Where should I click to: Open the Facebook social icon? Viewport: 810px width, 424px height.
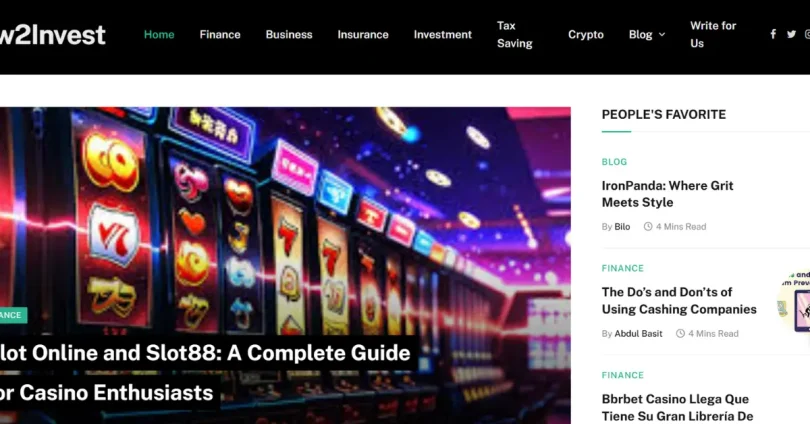tap(773, 34)
